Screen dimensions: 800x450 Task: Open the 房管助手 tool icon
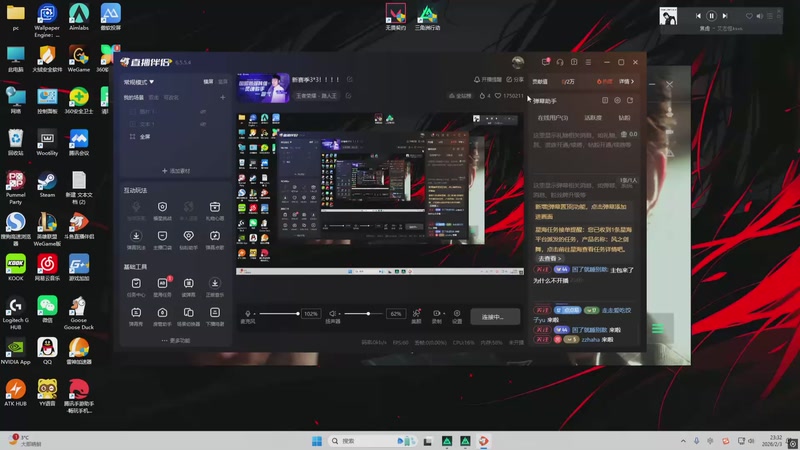162,312
